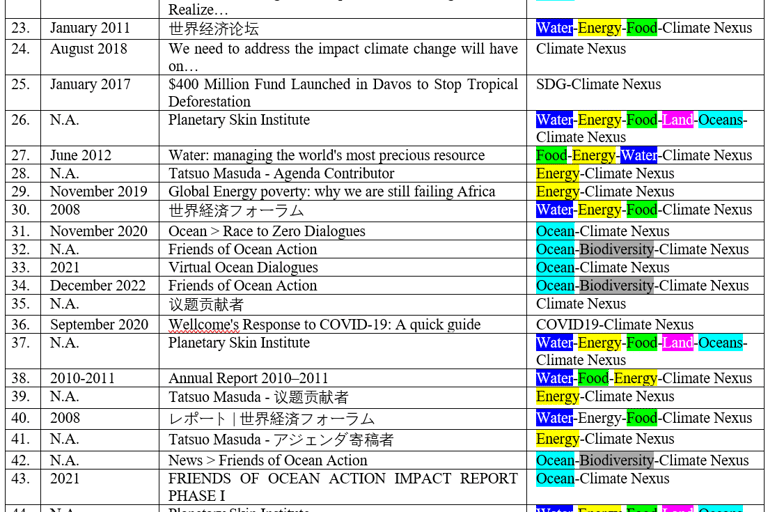Click 'Wellcome's Response to COVID-19: A quick guide'
The image size is (768, 512).
pyautogui.click(x=324, y=324)
